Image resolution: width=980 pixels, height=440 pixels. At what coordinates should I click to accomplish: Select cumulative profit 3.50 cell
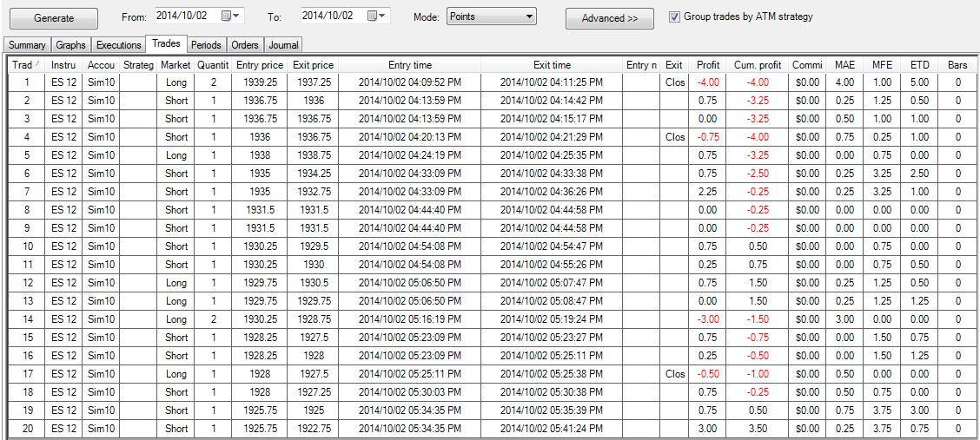tap(757, 429)
